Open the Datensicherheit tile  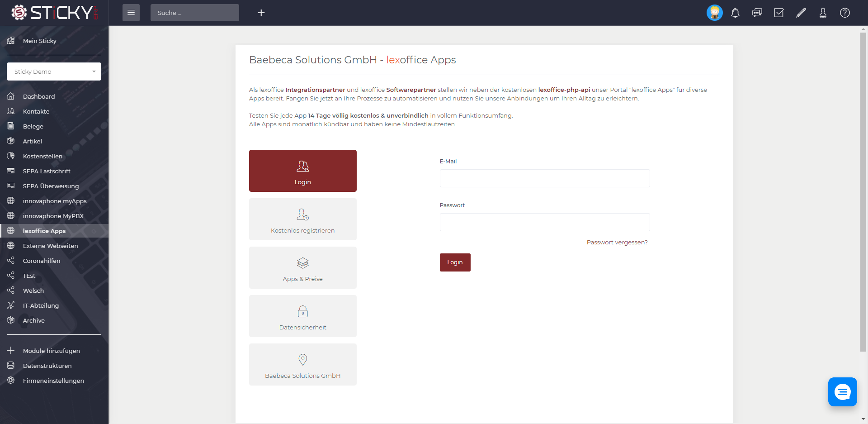pyautogui.click(x=303, y=316)
